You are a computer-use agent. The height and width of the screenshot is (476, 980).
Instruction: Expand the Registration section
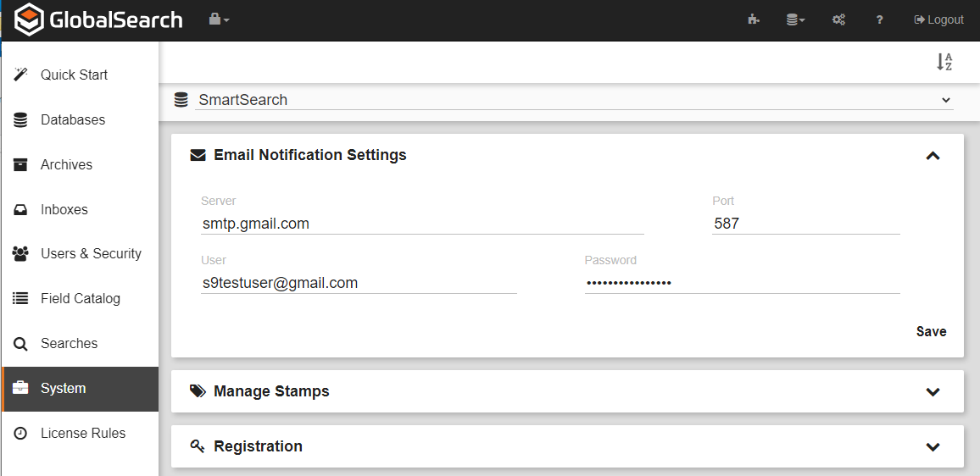[933, 446]
